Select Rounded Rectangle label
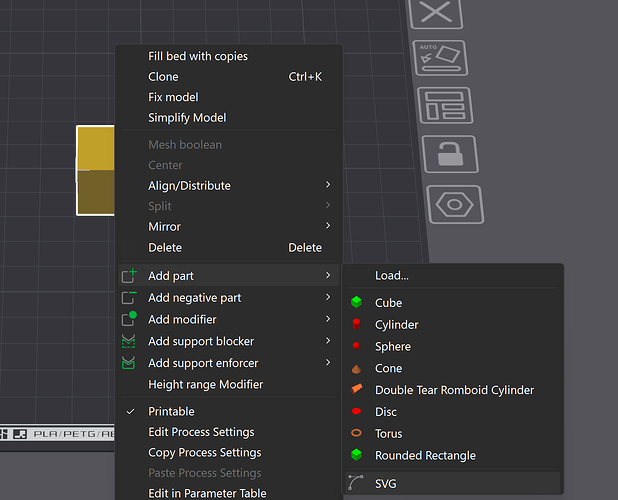Image resolution: width=618 pixels, height=500 pixels. click(x=425, y=455)
